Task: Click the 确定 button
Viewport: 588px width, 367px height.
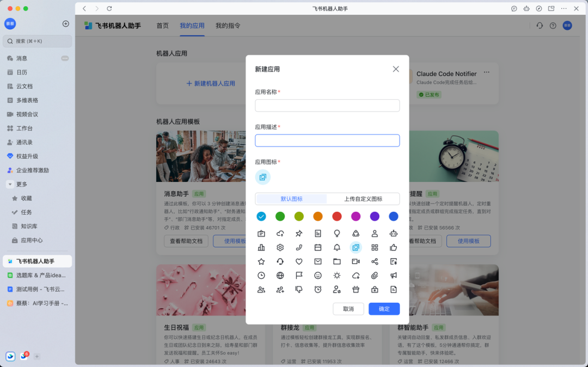Action: pos(384,309)
